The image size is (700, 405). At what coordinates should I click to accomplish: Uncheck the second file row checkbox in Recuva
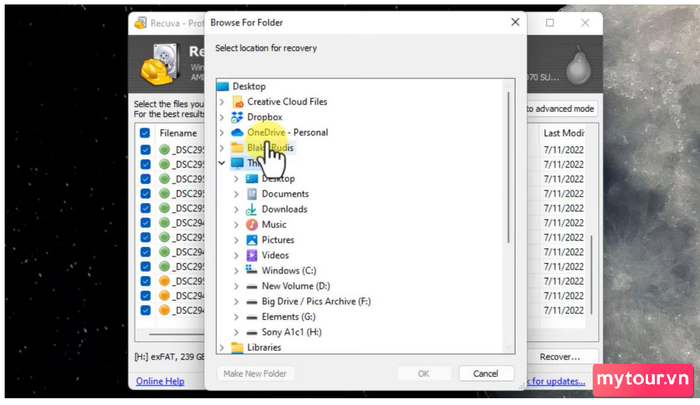pyautogui.click(x=146, y=164)
